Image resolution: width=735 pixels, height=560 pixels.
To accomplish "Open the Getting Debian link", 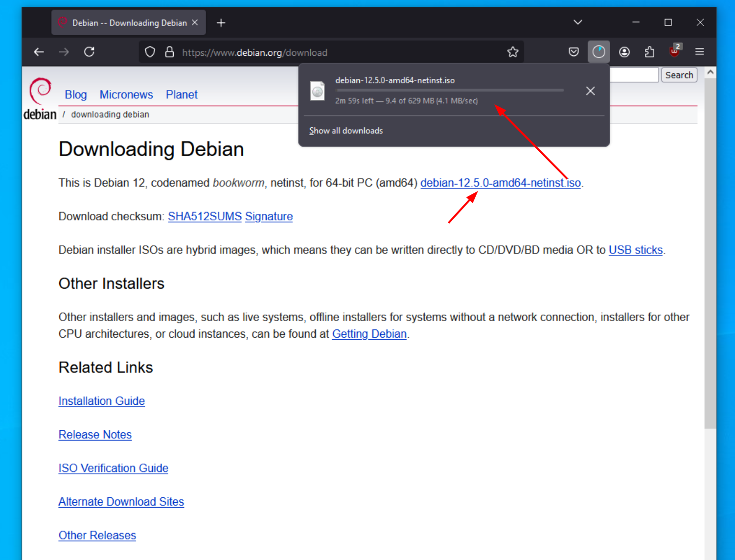I will 369,334.
